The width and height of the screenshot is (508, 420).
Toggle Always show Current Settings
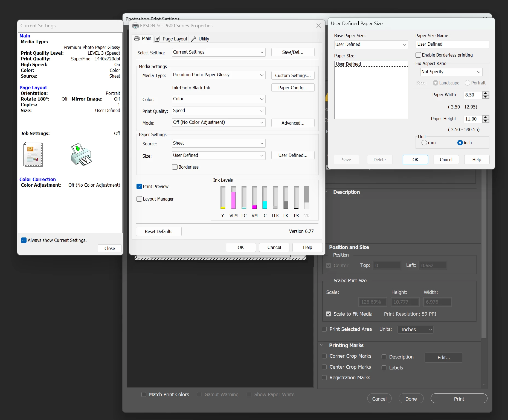[24, 240]
